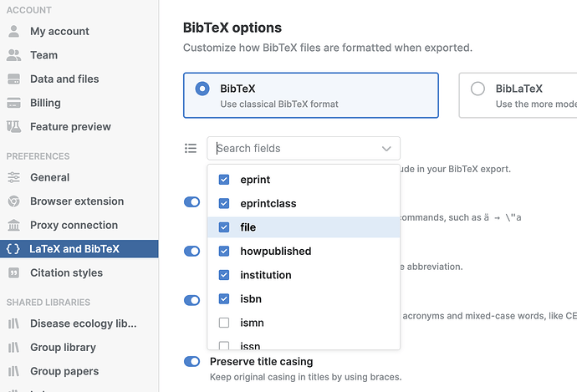Click the My account person icon

pos(13,31)
